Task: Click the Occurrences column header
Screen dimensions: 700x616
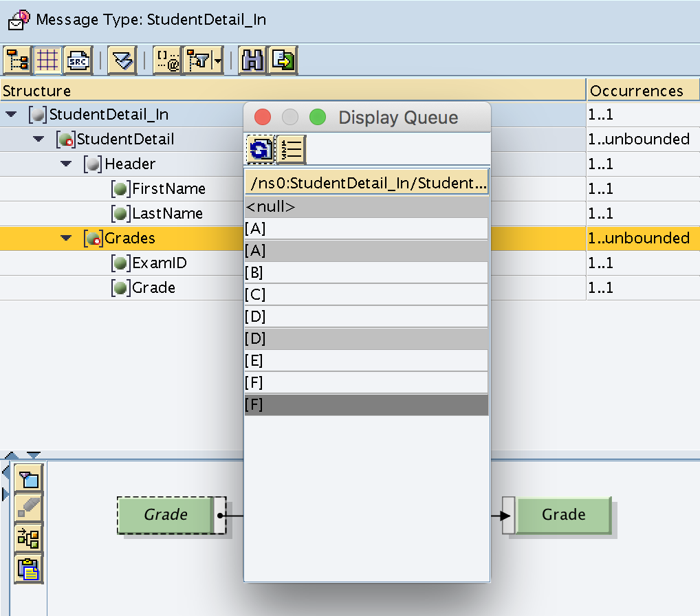Action: click(x=643, y=91)
